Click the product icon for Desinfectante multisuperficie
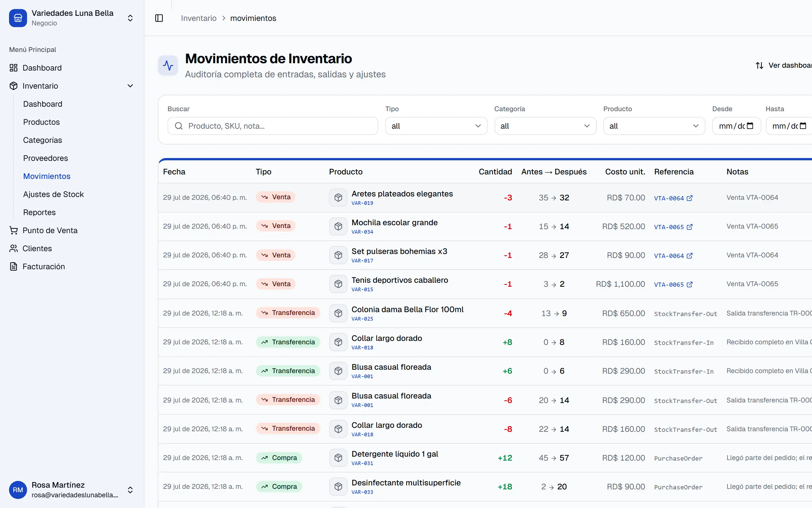Image resolution: width=812 pixels, height=508 pixels. tap(338, 487)
